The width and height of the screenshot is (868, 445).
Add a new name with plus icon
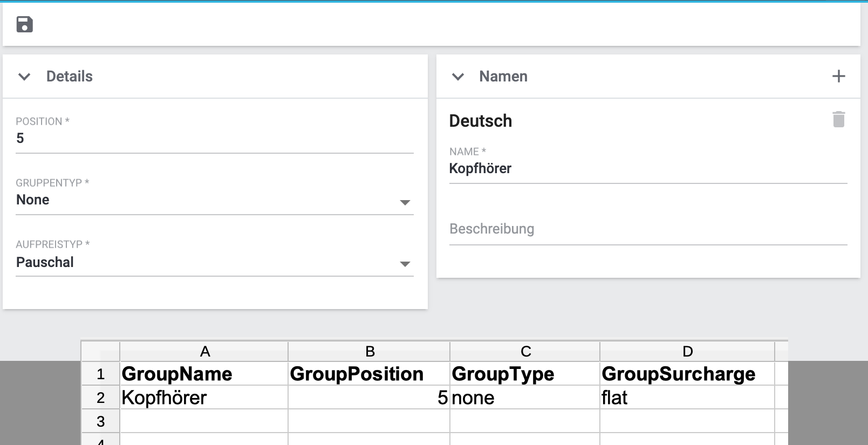838,76
